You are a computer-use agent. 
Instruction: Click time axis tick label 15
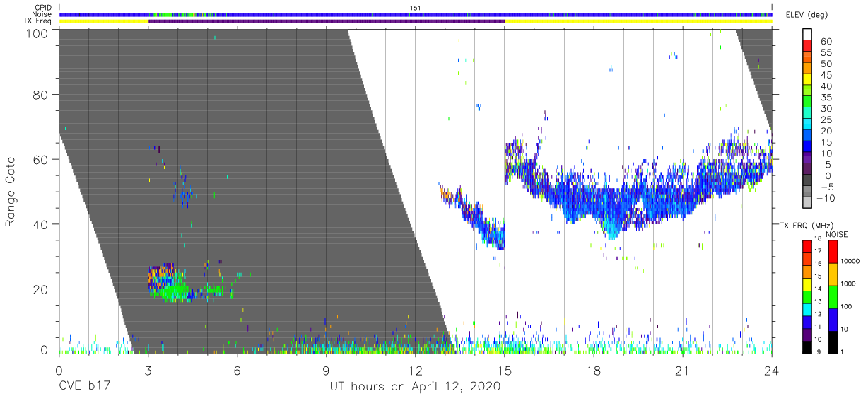pyautogui.click(x=505, y=371)
